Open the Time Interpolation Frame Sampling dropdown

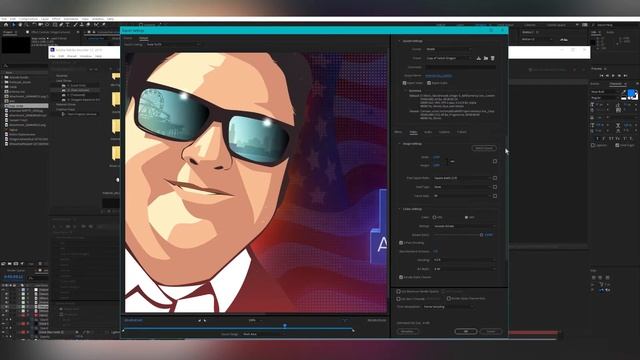point(448,307)
